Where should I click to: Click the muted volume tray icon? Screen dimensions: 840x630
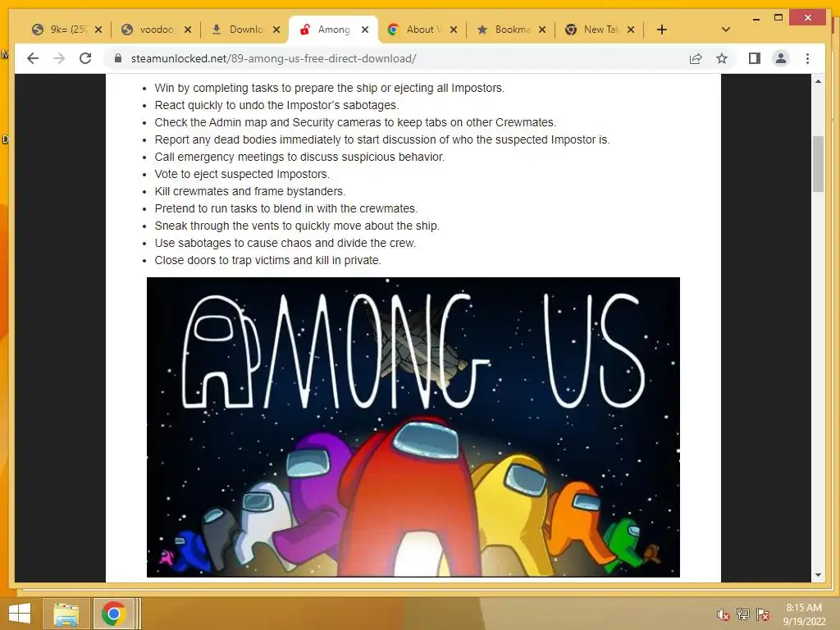(x=723, y=614)
